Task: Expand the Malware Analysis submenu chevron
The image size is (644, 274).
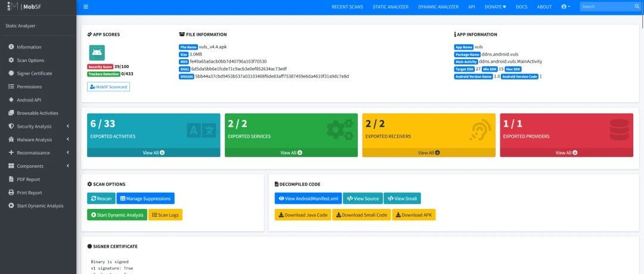Action: tap(68, 139)
